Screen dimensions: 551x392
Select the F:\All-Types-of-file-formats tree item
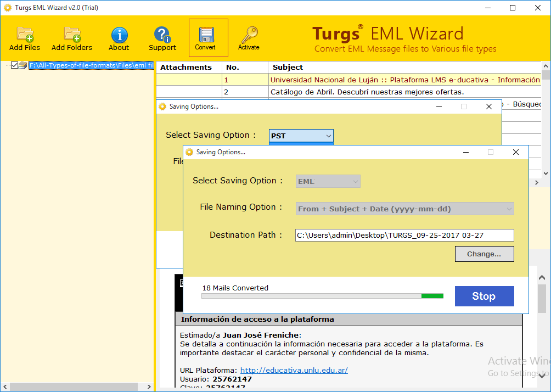coord(91,65)
